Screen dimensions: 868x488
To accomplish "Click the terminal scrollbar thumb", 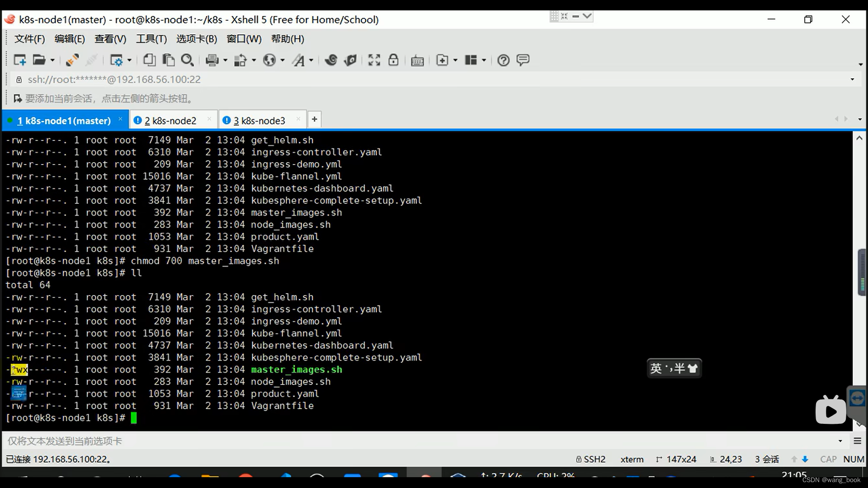I will tap(862, 272).
